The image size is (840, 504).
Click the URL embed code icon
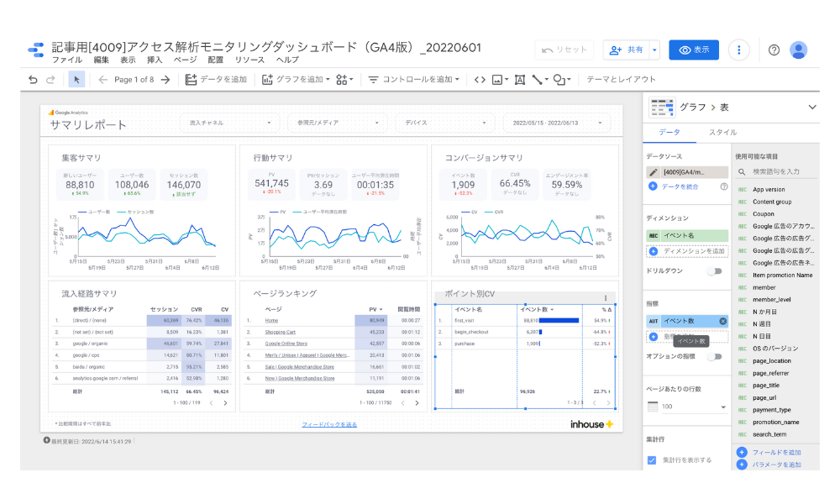click(480, 79)
